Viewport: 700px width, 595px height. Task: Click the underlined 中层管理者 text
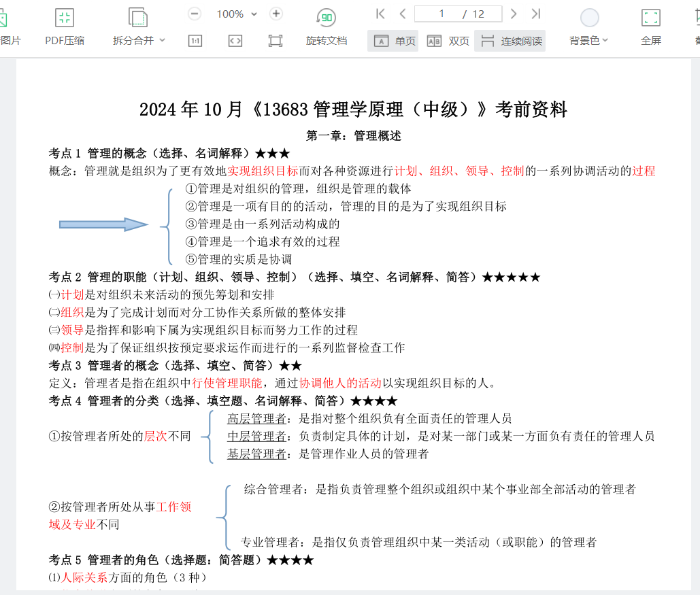point(256,436)
